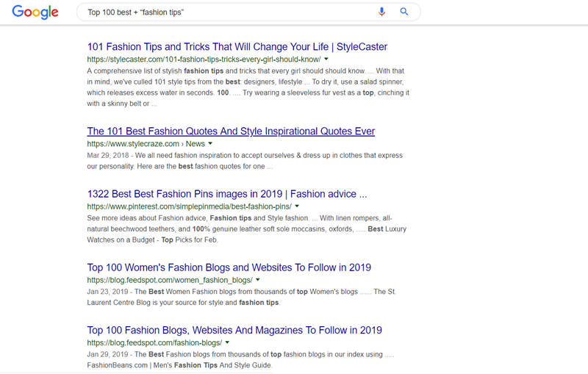Activate voice search microphone icon
Image resolution: width=588 pixels, height=374 pixels.
pos(381,12)
